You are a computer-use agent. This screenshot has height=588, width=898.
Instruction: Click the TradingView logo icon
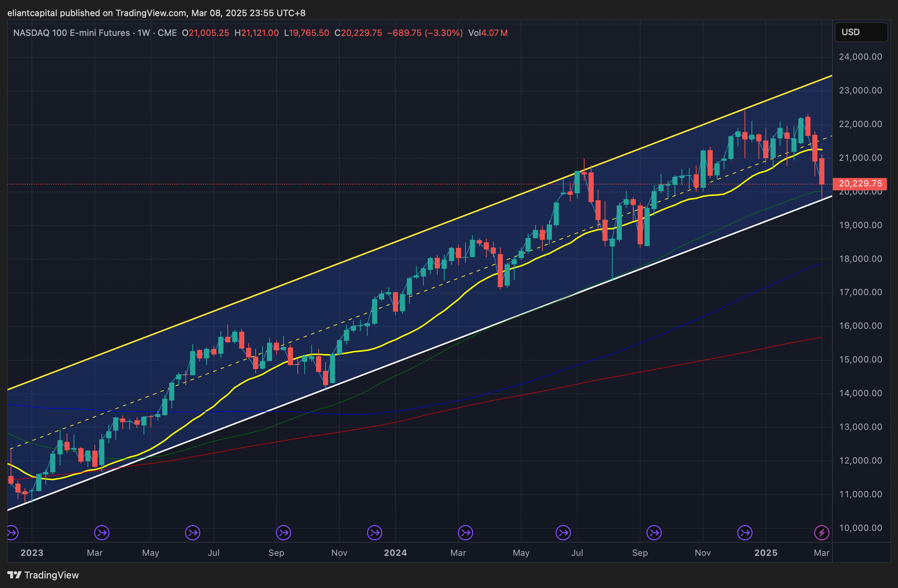click(x=14, y=575)
